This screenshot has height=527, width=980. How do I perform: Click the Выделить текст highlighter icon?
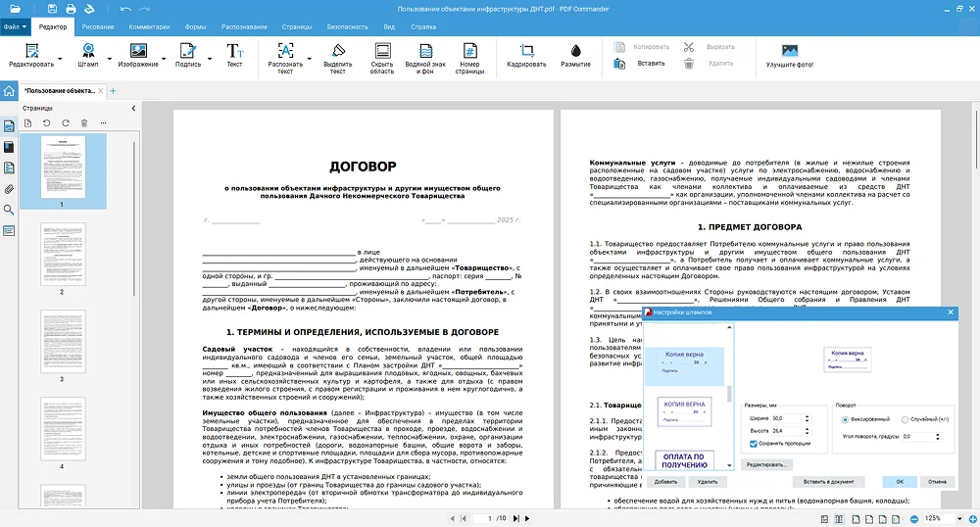click(338, 51)
